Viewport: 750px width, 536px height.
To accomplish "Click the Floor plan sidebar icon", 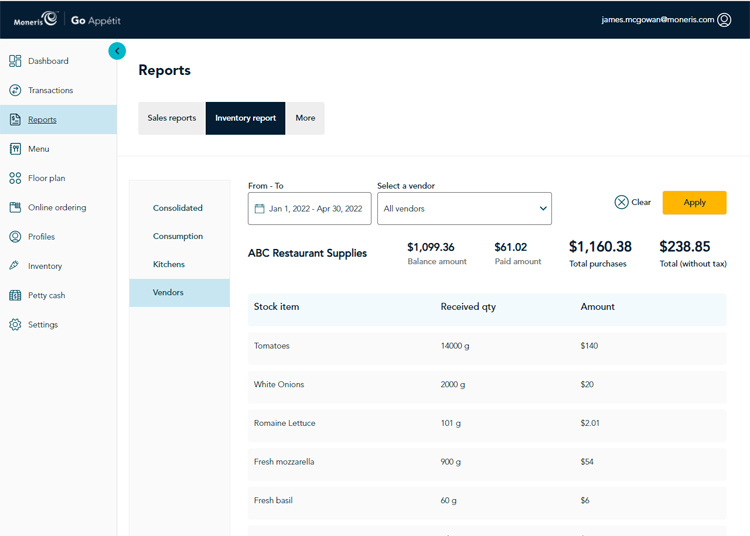I will click(x=15, y=178).
